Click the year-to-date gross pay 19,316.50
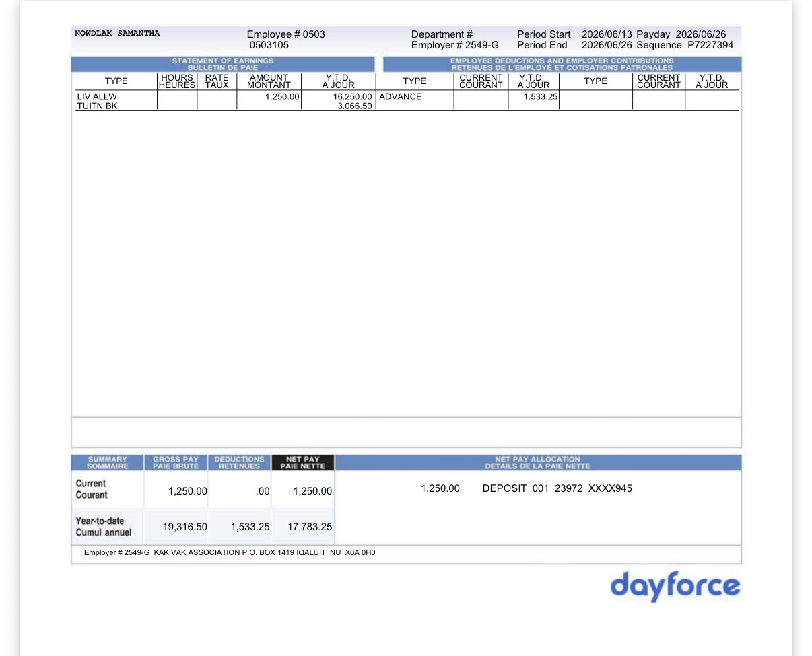The height and width of the screenshot is (656, 812). click(x=185, y=527)
